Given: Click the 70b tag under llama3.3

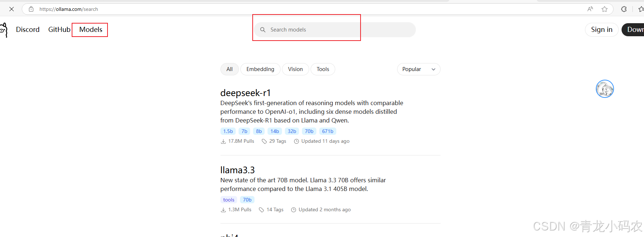Looking at the screenshot, I should 247,200.
